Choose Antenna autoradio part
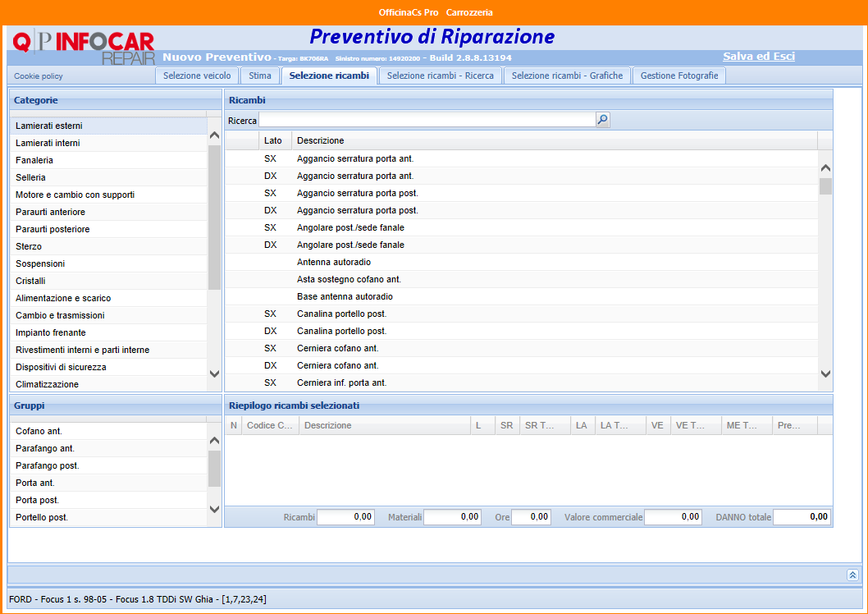 [522, 261]
